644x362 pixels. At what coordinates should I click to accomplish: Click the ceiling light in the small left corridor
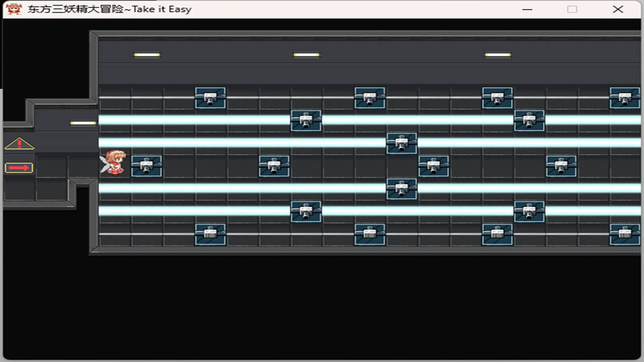[83, 123]
